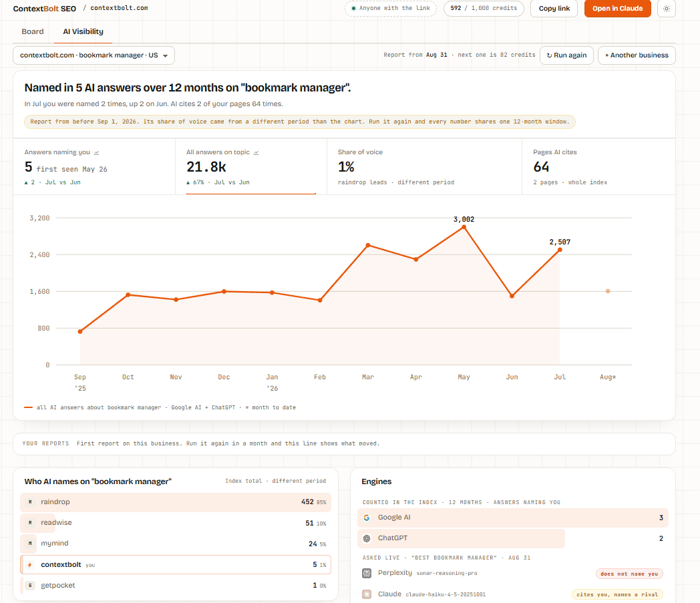700x603 pixels.
Task: Click the chart icon beside Answers naming you
Action: 96,153
